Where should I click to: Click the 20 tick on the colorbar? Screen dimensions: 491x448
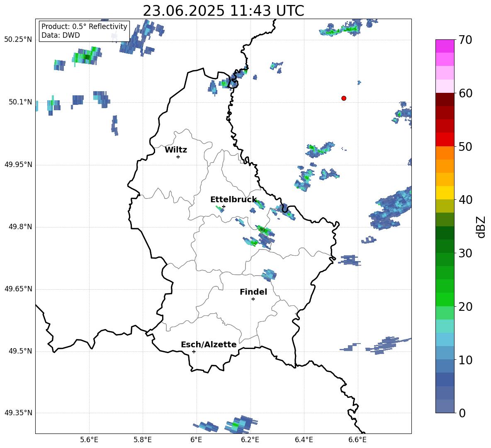465,307
